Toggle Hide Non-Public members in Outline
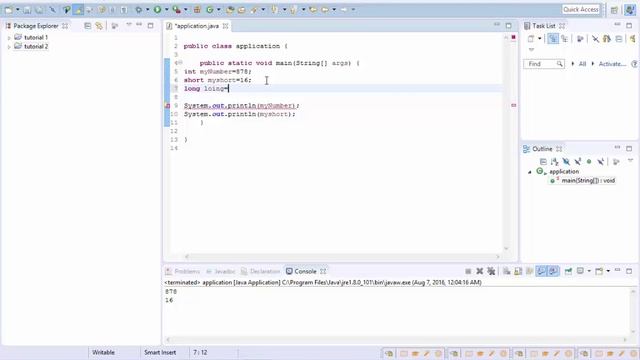Viewport: 640px width, 360px height. point(589,162)
